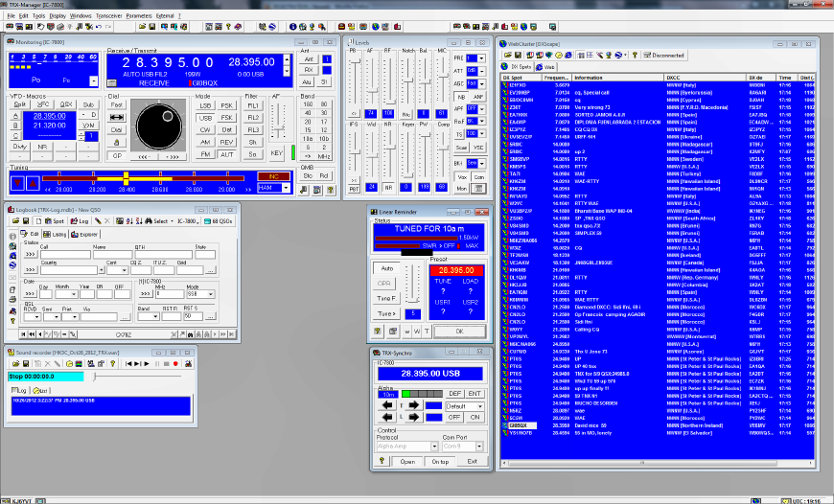Toggle the NB noise blanker button
Viewport: 834px width, 504px height.
coord(459,97)
